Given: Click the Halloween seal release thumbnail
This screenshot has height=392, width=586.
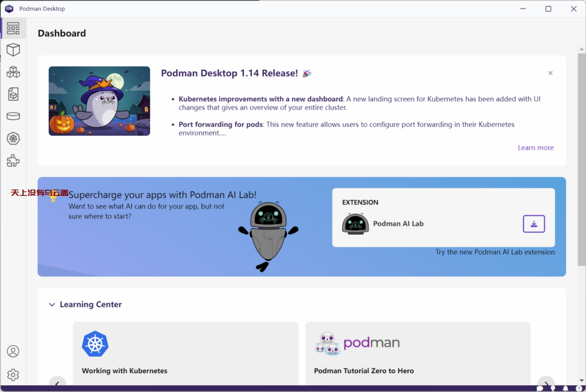Looking at the screenshot, I should [100, 101].
